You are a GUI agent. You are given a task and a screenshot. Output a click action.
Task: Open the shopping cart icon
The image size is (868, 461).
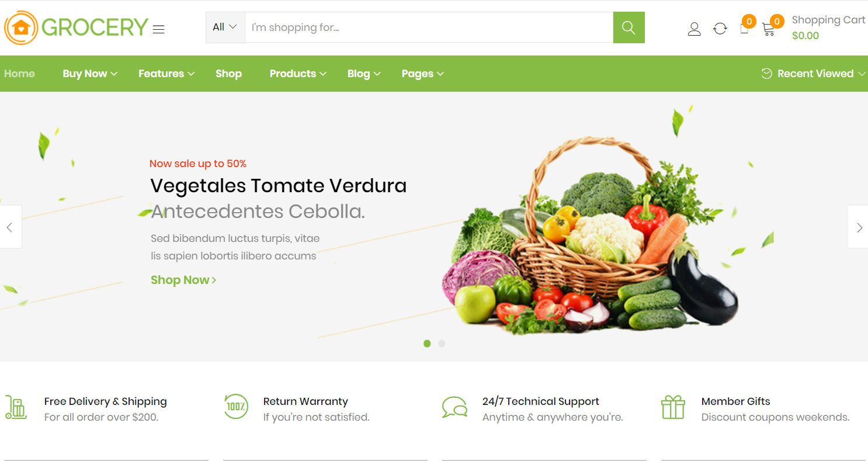769,29
